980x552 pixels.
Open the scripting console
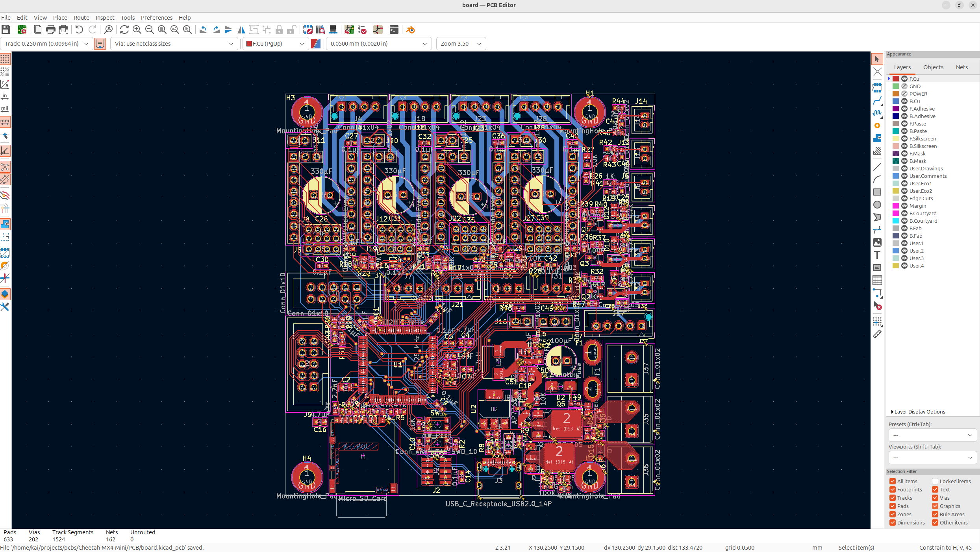[394, 30]
